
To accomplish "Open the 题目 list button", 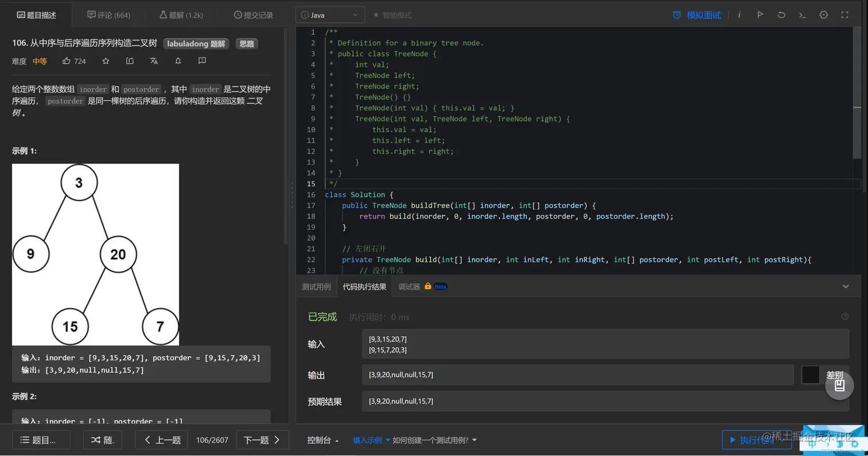I will pyautogui.click(x=41, y=440).
